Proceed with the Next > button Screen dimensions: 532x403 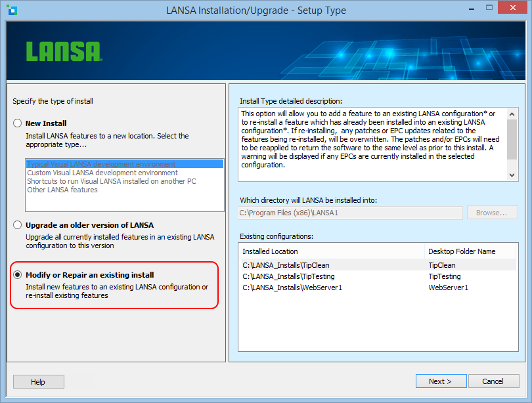coord(441,381)
